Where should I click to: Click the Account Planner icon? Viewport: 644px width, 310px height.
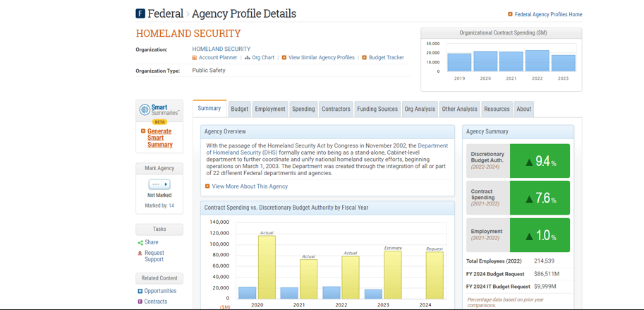click(194, 58)
